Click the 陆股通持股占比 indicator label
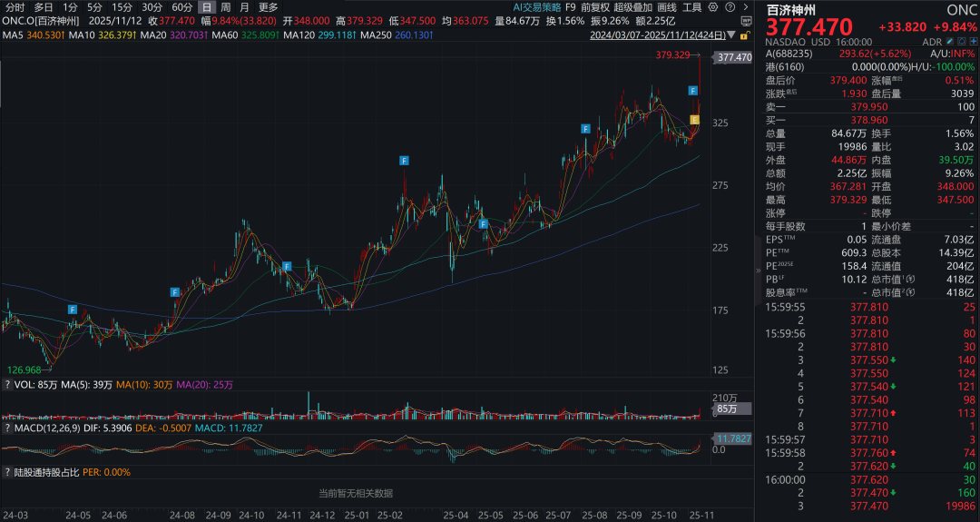This screenshot has height=522, width=980. 47,472
